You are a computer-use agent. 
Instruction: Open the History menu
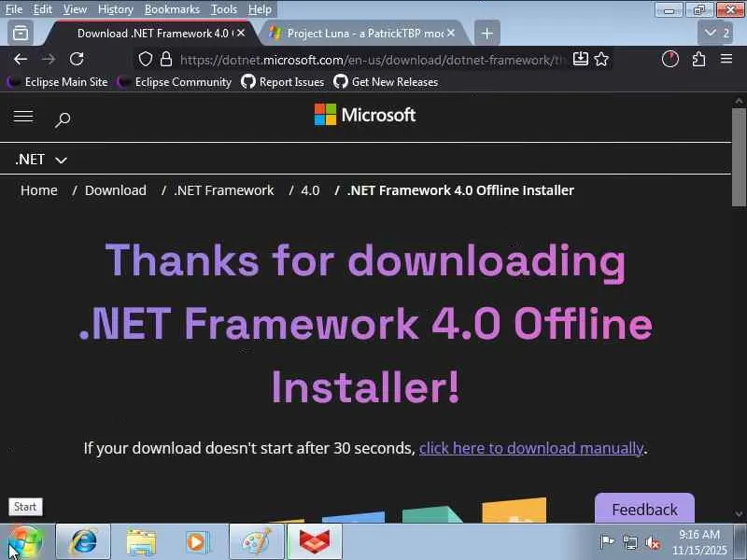click(115, 9)
